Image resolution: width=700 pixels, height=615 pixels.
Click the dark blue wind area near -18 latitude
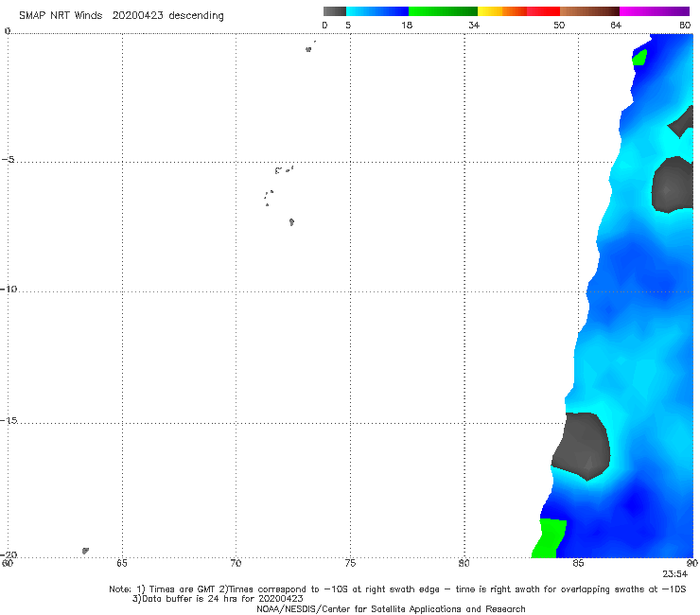pos(634,503)
